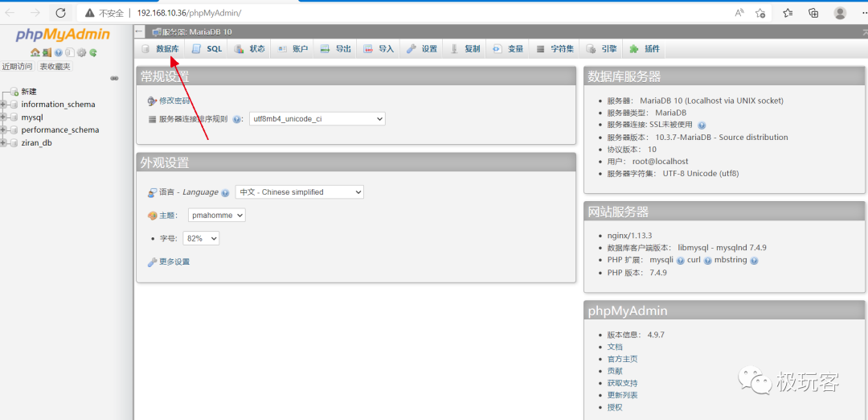The width and height of the screenshot is (868, 420).
Task: Click the link chain icon in sidebar
Action: point(114,78)
